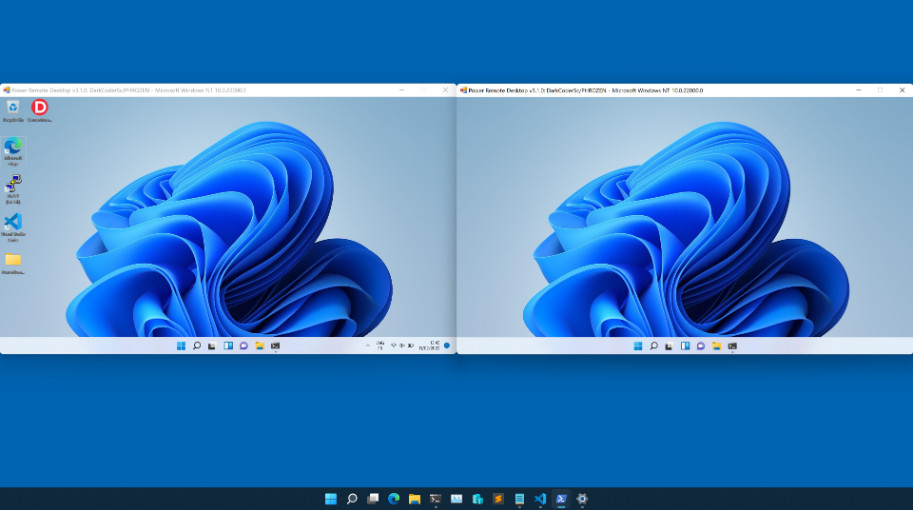Image resolution: width=913 pixels, height=510 pixels.
Task: Open File Explorer from host taskbar
Action: (415, 499)
